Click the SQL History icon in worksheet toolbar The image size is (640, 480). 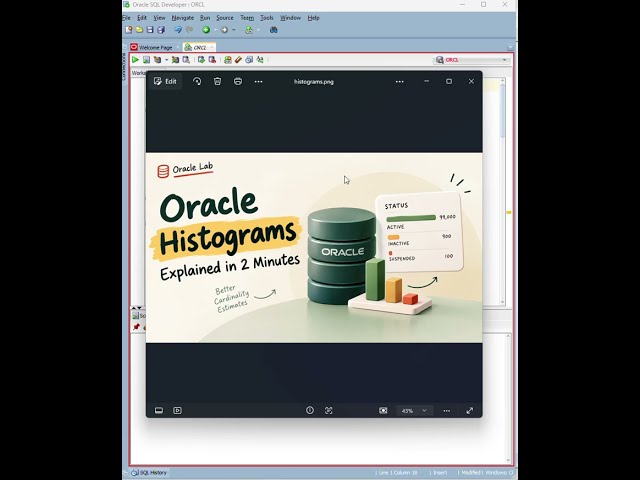pyautogui.click(x=249, y=60)
